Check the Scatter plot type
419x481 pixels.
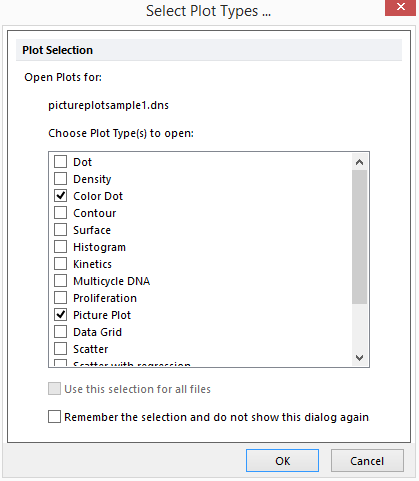[60, 349]
